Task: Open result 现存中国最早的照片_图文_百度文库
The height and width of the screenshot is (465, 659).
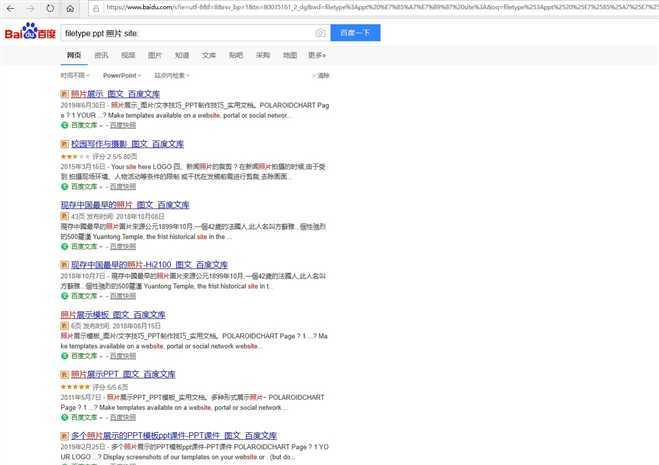Action: pos(125,205)
